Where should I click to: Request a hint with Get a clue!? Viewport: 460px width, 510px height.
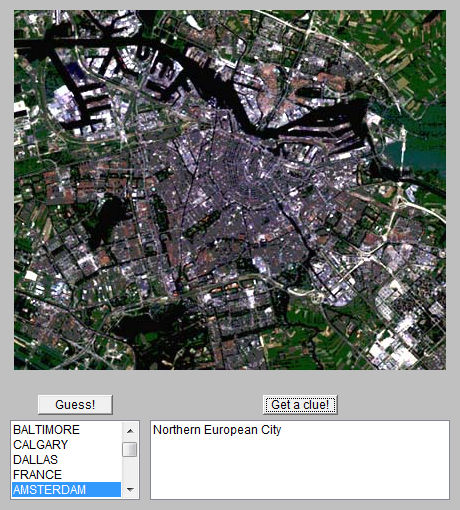pos(300,405)
